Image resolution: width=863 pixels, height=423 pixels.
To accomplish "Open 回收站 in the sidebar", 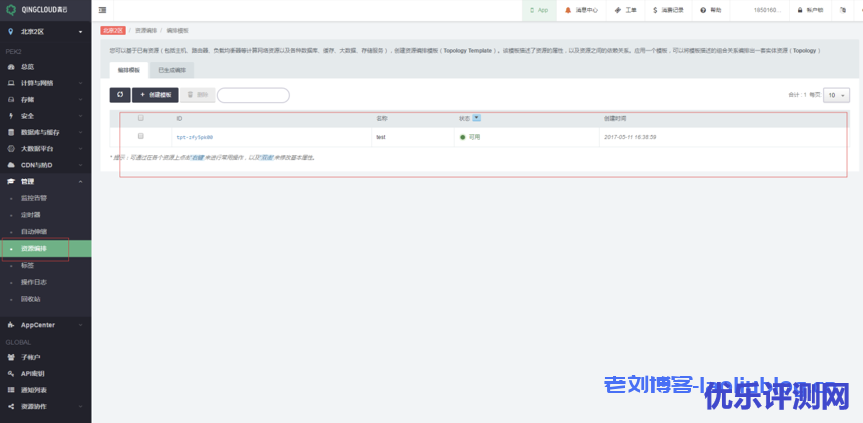I will 32,298.
